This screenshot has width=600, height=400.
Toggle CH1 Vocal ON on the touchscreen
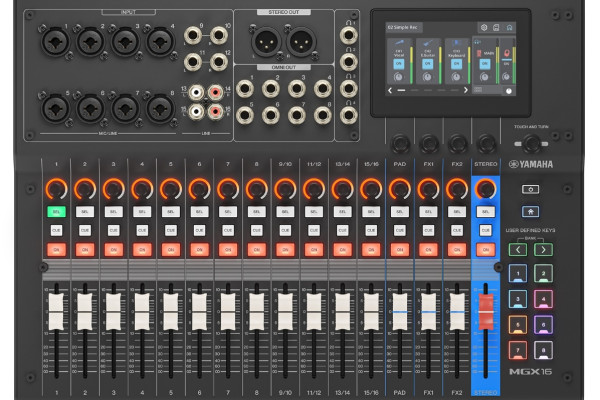[x=399, y=63]
